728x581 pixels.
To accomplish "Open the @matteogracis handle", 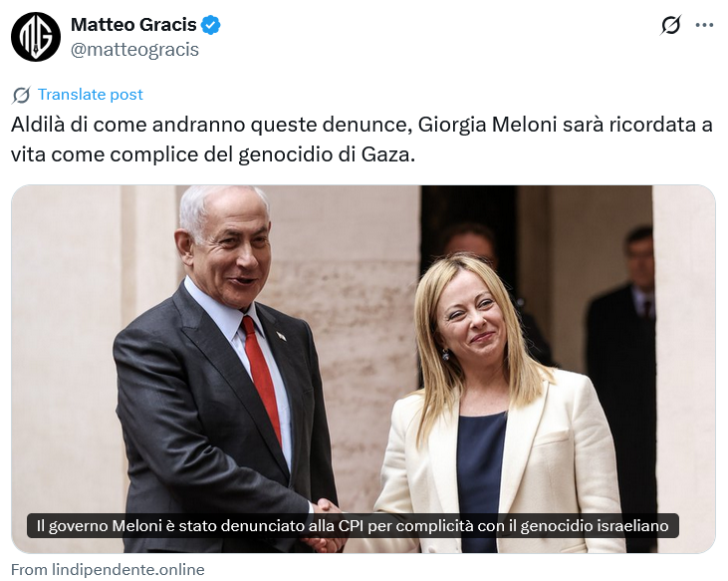I will [134, 49].
